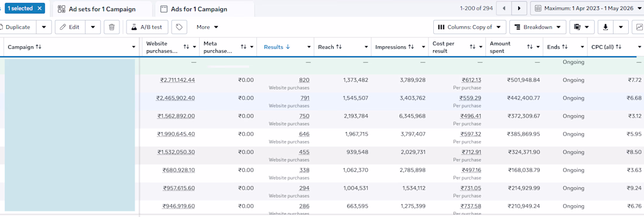This screenshot has width=644, height=217.
Task: Open the Columns: Copy of dropdown
Action: pyautogui.click(x=470, y=27)
